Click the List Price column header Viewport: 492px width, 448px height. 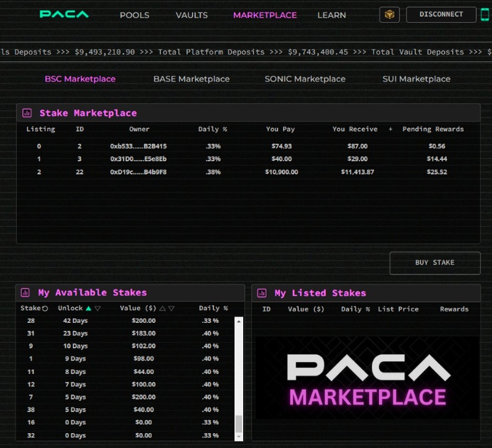pos(398,309)
